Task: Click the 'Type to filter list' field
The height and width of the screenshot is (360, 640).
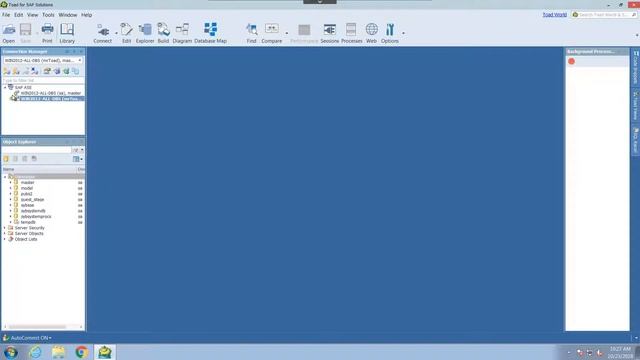Action: pyautogui.click(x=43, y=80)
